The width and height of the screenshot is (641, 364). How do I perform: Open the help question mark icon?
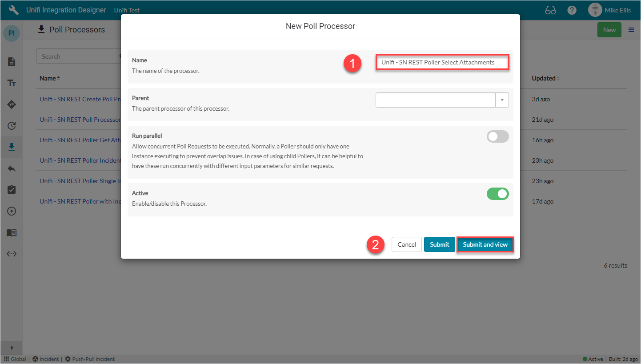tap(572, 10)
